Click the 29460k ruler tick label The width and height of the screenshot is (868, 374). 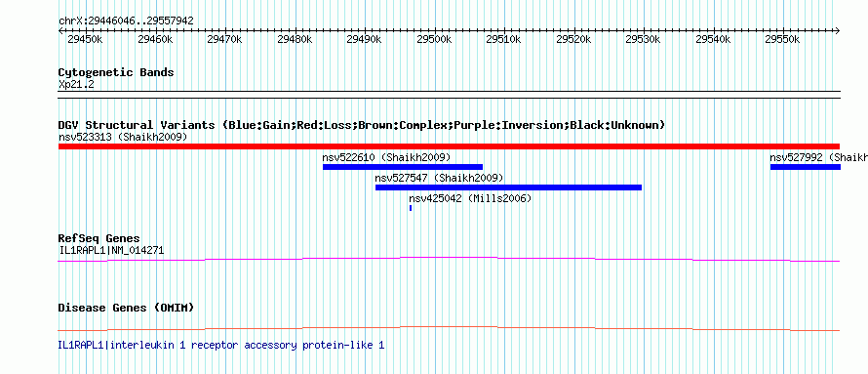point(155,39)
